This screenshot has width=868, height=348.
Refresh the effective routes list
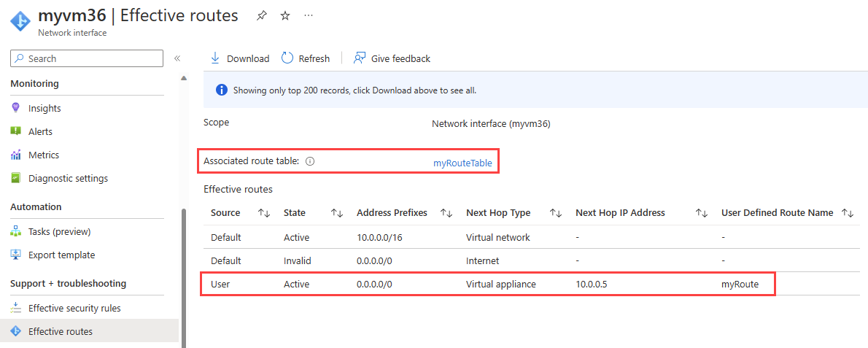click(x=306, y=58)
